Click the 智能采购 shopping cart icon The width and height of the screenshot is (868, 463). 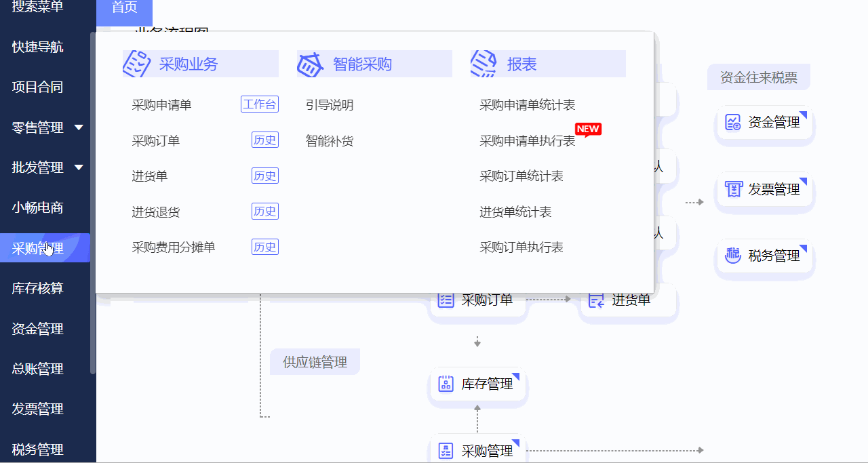click(311, 63)
